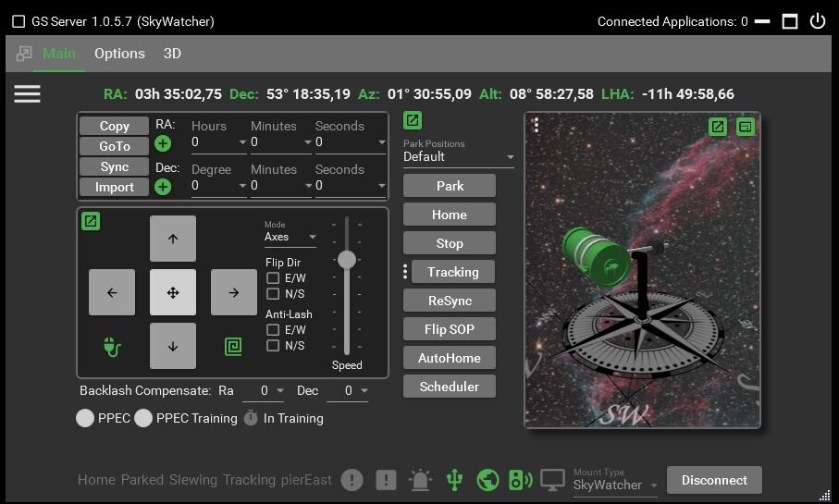Enable Anti-Lash E/W checkbox
The image size is (839, 504).
point(273,329)
